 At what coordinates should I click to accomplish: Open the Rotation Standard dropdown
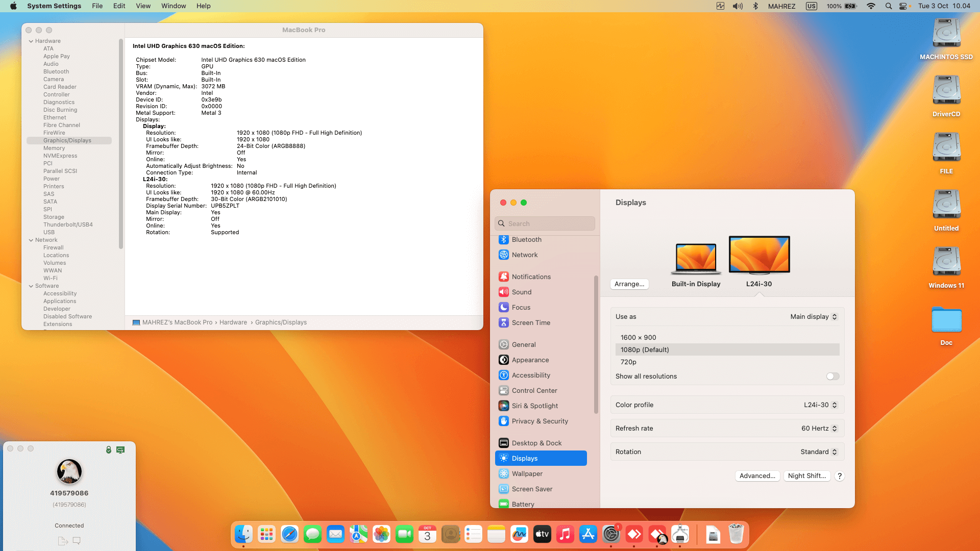click(x=818, y=452)
